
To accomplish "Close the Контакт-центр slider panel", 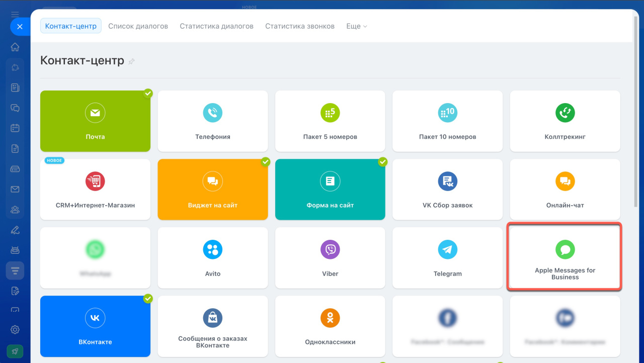I will click(20, 27).
